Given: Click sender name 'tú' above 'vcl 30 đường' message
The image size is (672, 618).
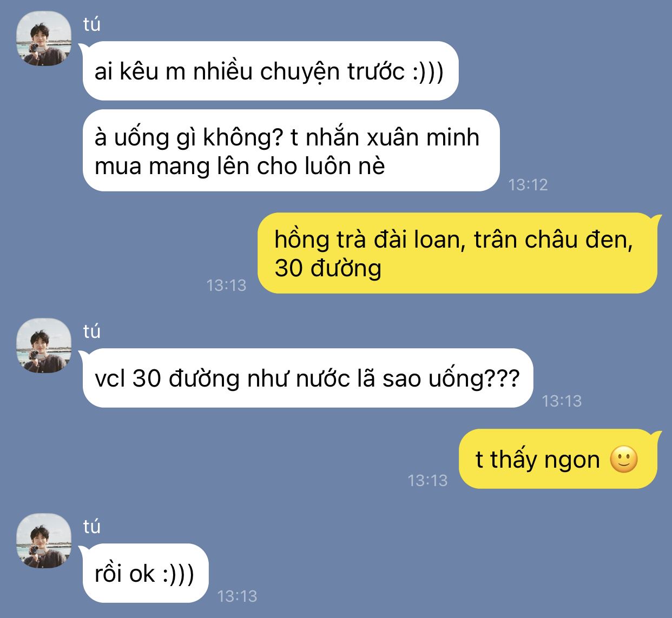Looking at the screenshot, I should pos(92,331).
